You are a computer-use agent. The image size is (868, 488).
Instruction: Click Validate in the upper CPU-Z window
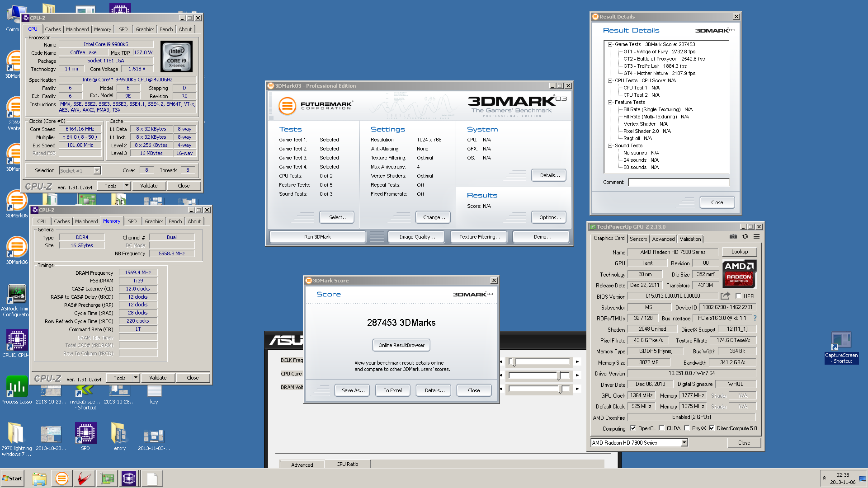[x=149, y=186]
